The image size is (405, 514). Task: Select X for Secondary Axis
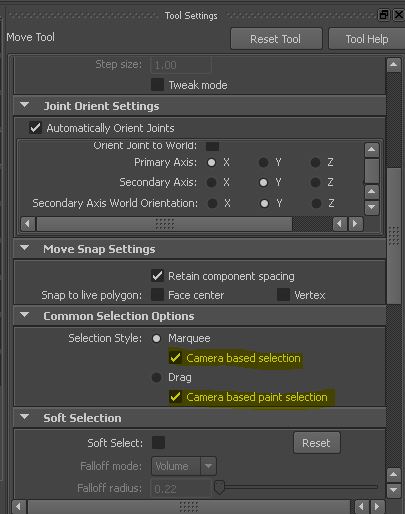(211, 182)
